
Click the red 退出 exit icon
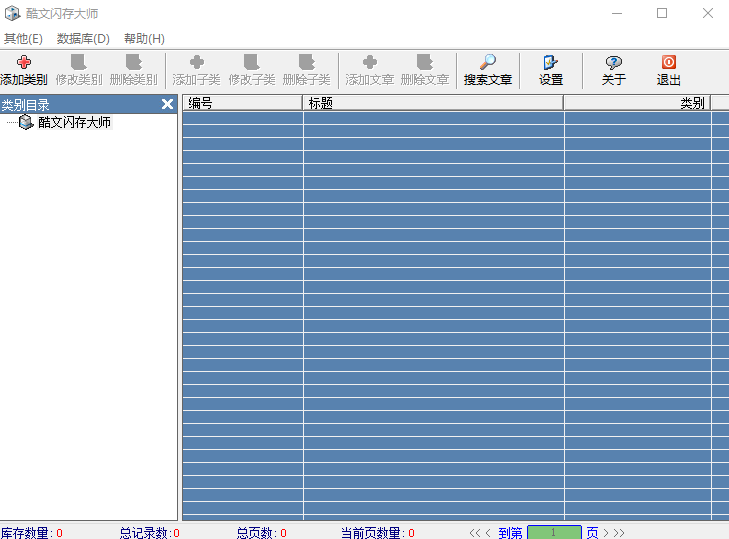click(x=669, y=62)
